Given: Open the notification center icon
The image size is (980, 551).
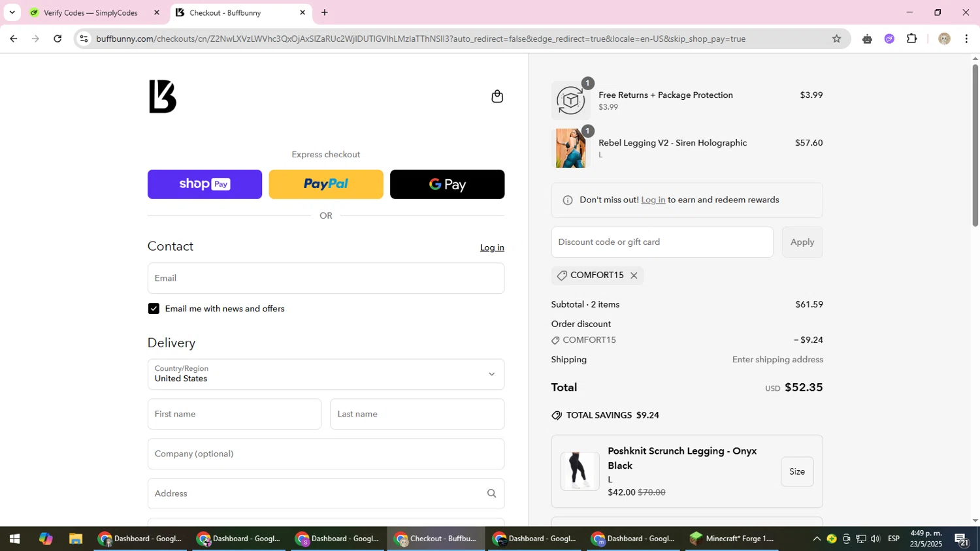Looking at the screenshot, I should tap(962, 539).
